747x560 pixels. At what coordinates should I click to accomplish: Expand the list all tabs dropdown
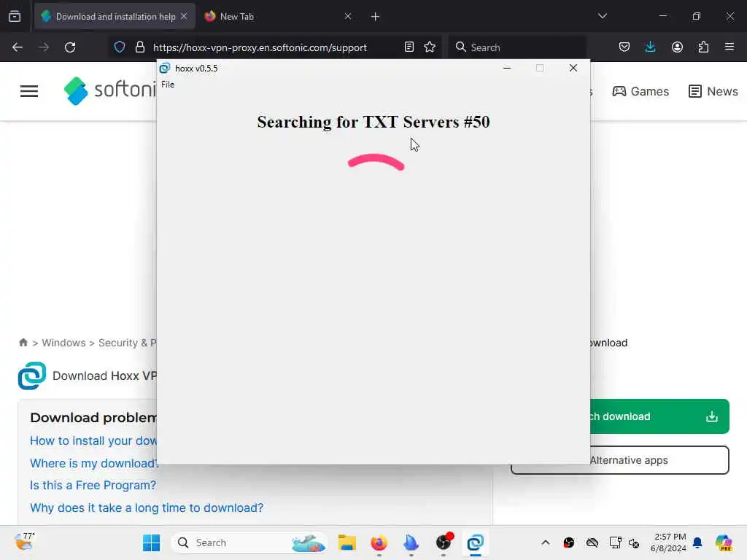(602, 16)
